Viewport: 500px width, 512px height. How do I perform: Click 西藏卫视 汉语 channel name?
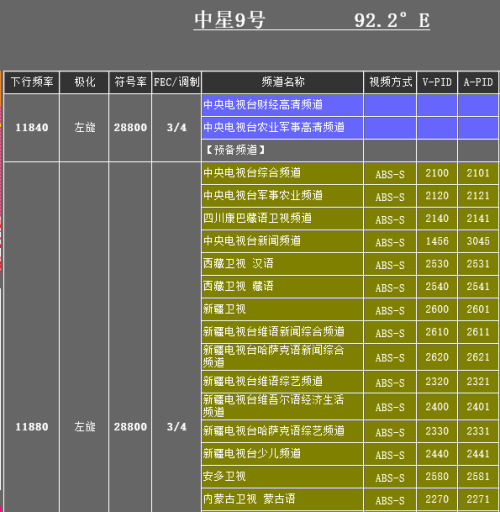tap(238, 263)
